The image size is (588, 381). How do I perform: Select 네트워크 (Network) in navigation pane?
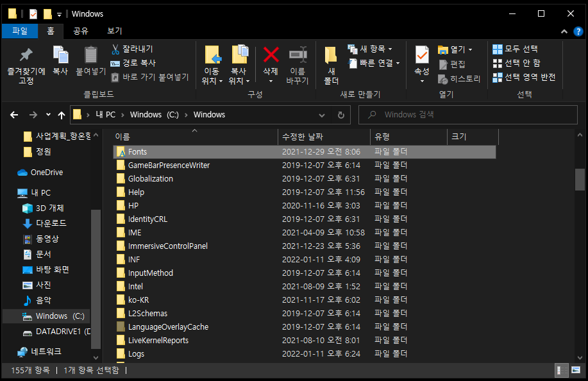coord(39,351)
